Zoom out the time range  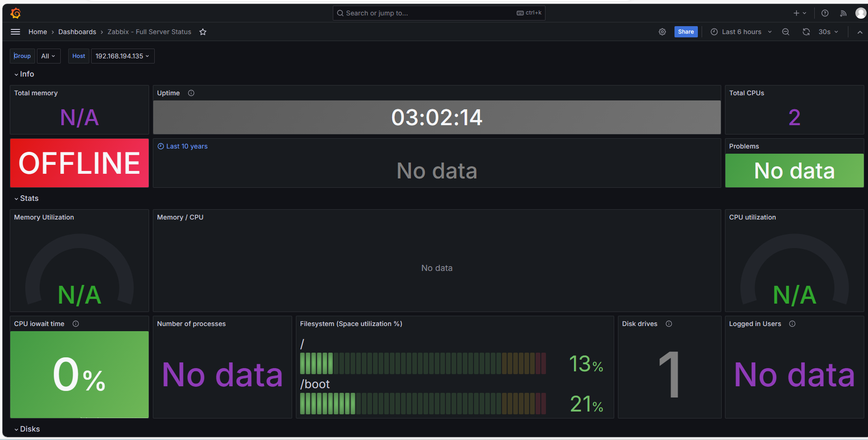coord(786,32)
